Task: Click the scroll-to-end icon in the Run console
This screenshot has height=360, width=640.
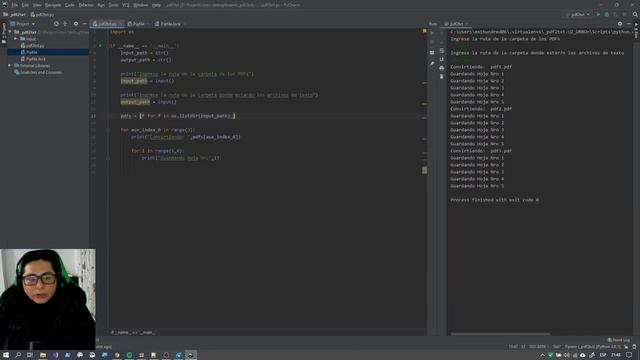Action: (442, 60)
